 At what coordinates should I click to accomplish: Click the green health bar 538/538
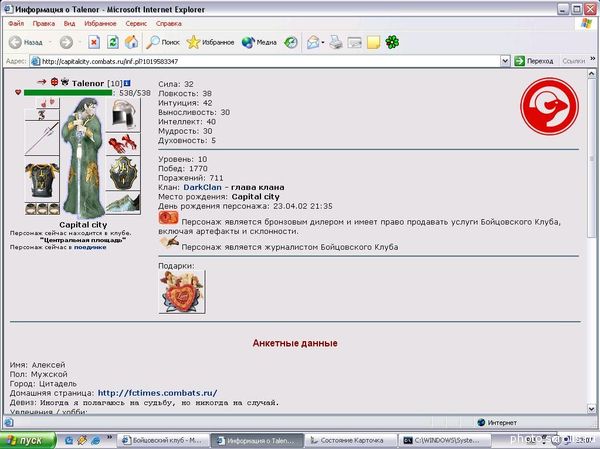(x=68, y=93)
